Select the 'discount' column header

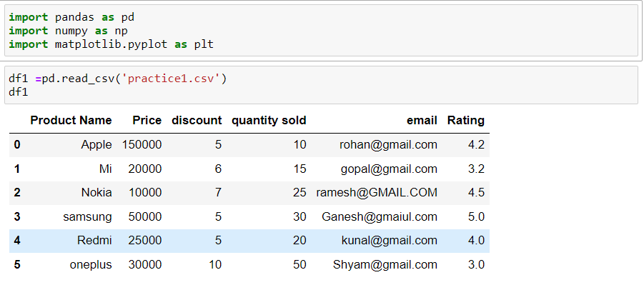click(197, 120)
